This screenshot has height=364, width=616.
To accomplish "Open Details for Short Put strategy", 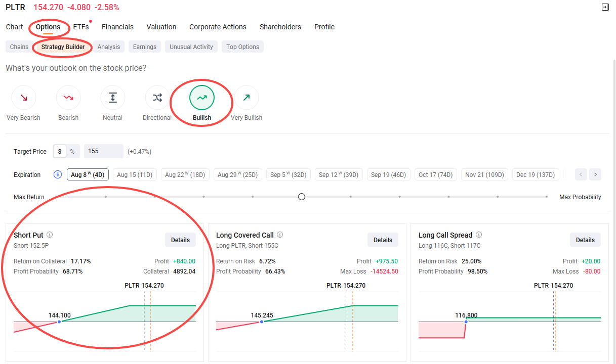I will (x=180, y=240).
